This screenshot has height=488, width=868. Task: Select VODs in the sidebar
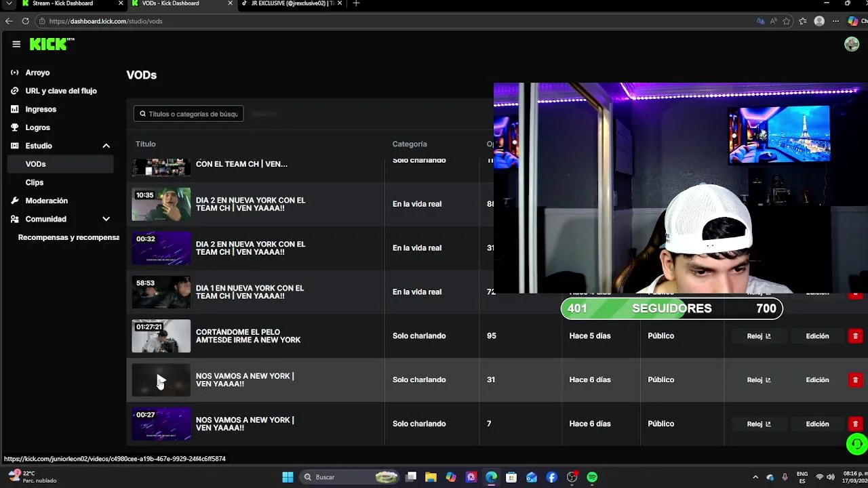(x=60, y=164)
